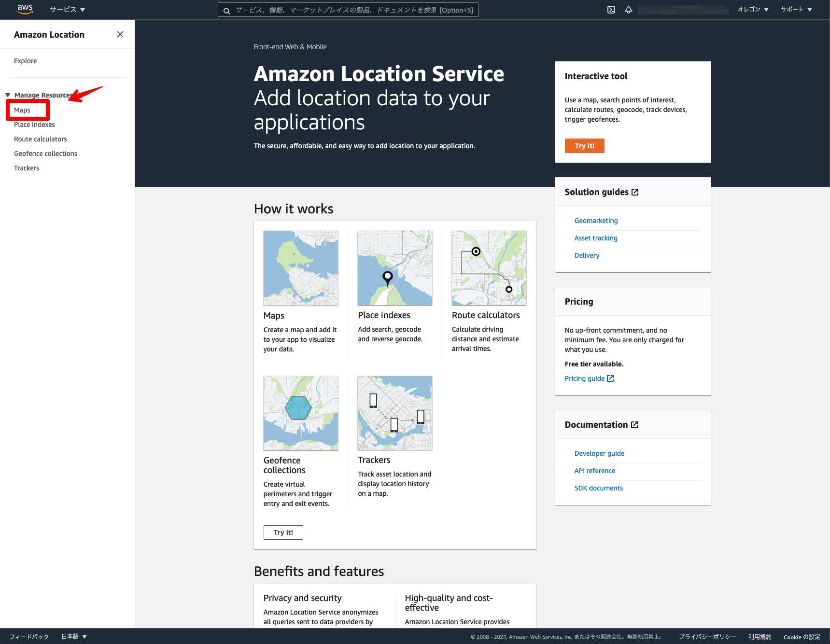Click the Place indexes card title
The image size is (830, 644).
(384, 315)
